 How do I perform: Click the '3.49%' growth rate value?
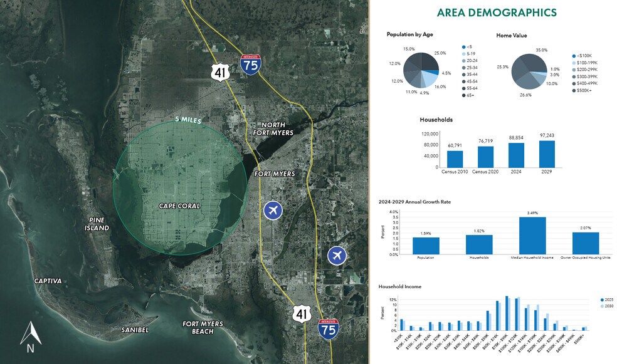coord(532,213)
